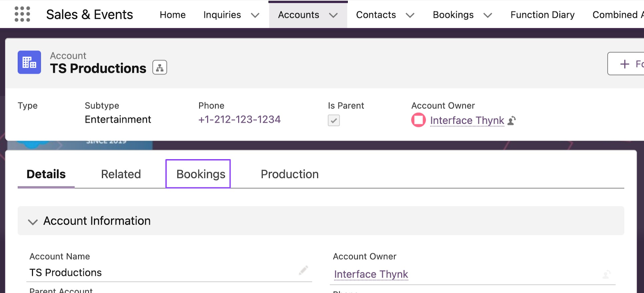Click the Account Owner avatar icon
Image resolution: width=644 pixels, height=293 pixels.
pos(418,120)
